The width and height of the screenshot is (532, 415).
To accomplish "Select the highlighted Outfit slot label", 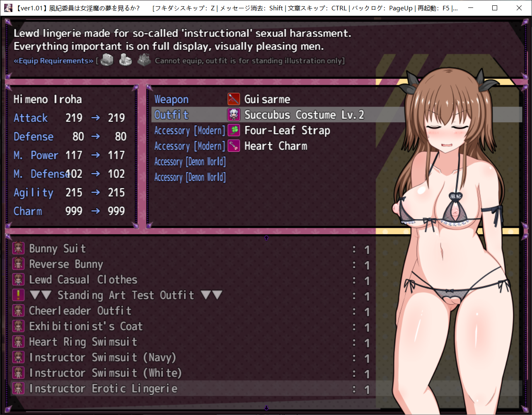I will point(172,115).
